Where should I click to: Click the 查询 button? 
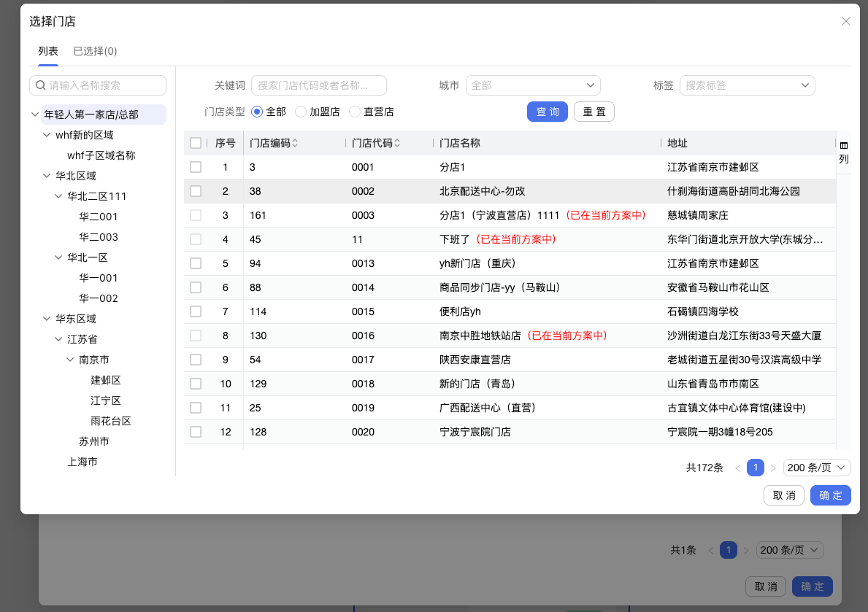click(x=547, y=112)
